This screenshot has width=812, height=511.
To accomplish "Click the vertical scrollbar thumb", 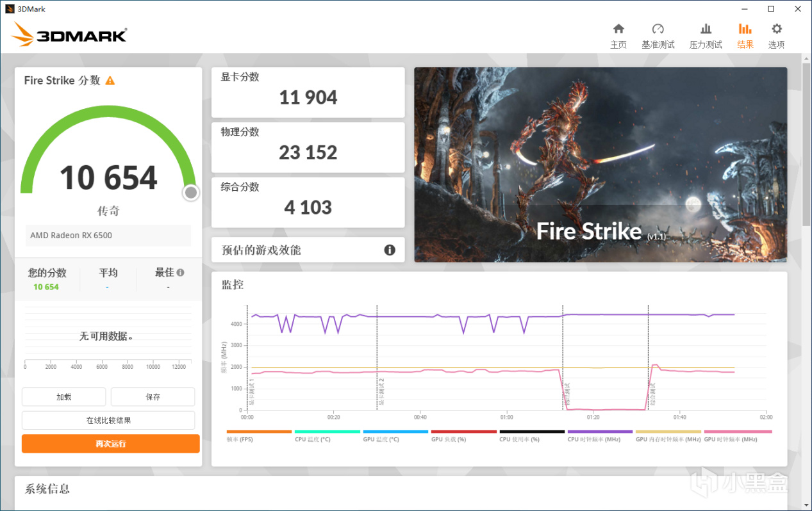I will tap(806, 144).
